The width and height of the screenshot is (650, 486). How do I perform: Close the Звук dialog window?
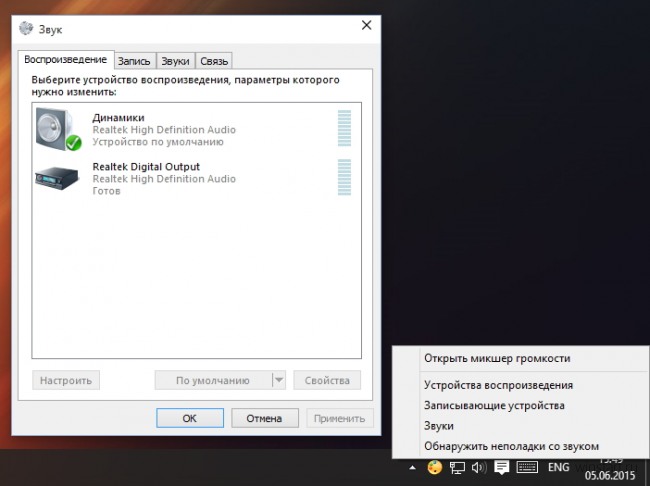[x=366, y=25]
